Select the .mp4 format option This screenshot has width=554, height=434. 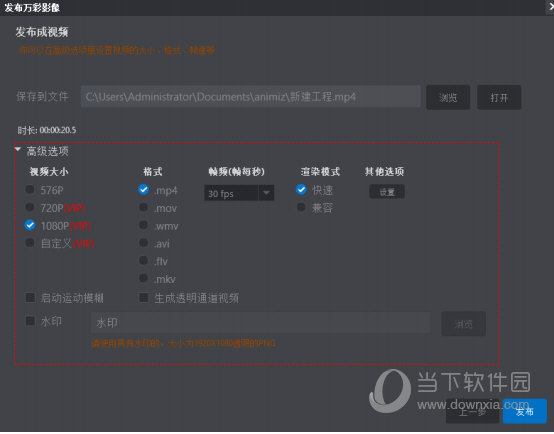tap(143, 190)
